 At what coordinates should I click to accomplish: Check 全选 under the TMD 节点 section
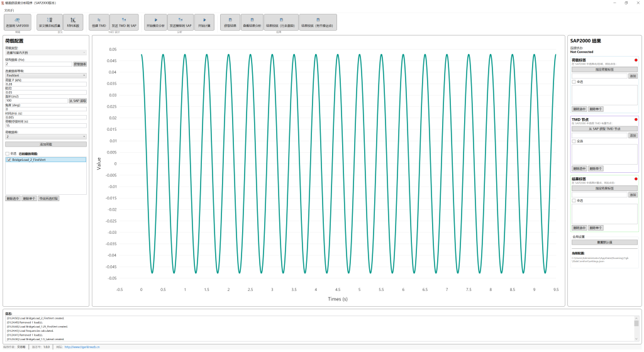click(x=574, y=141)
